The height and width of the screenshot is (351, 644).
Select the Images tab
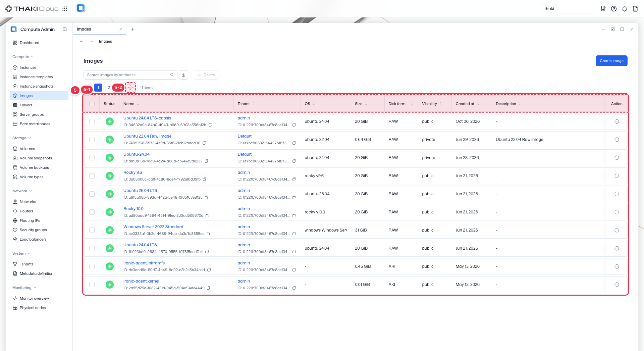click(99, 29)
